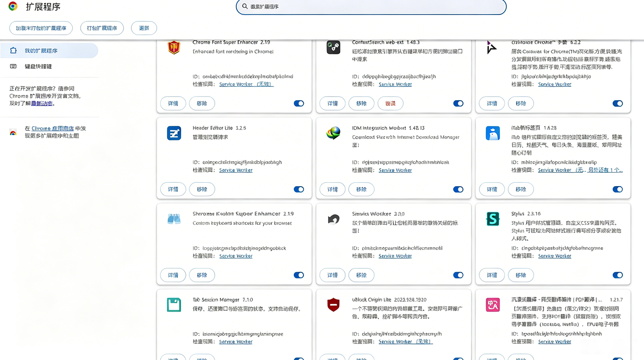The height and width of the screenshot is (360, 644).
Task: Click the Chrome logo beside 扩展程序 title
Action: click(x=13, y=6)
